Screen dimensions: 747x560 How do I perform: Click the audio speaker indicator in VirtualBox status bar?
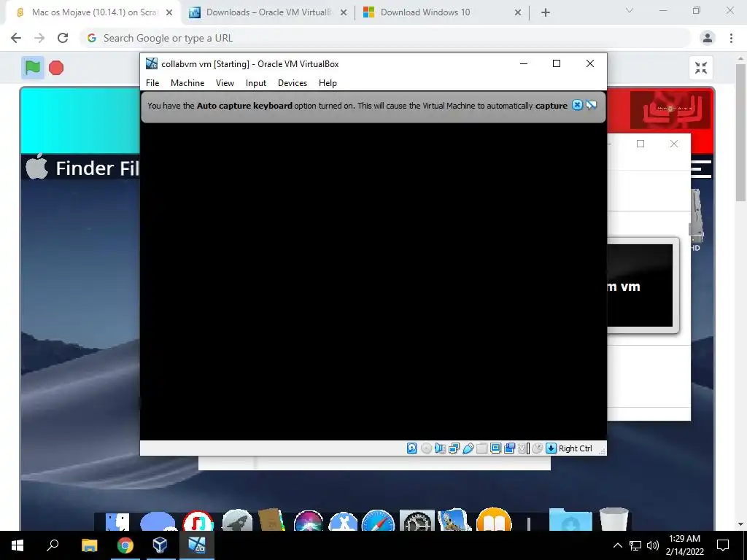[x=440, y=448]
